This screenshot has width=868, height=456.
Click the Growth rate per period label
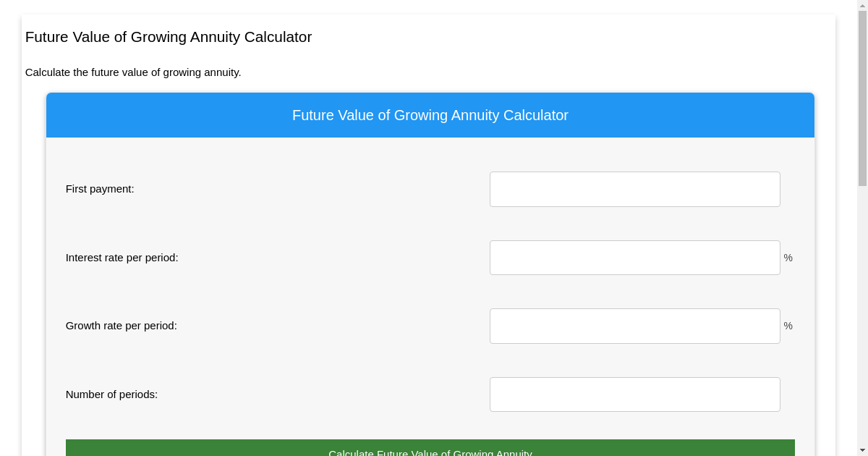pos(121,326)
